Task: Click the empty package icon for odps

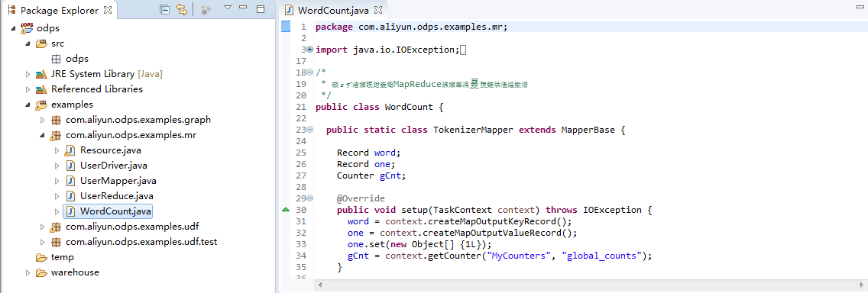Action: (x=56, y=59)
